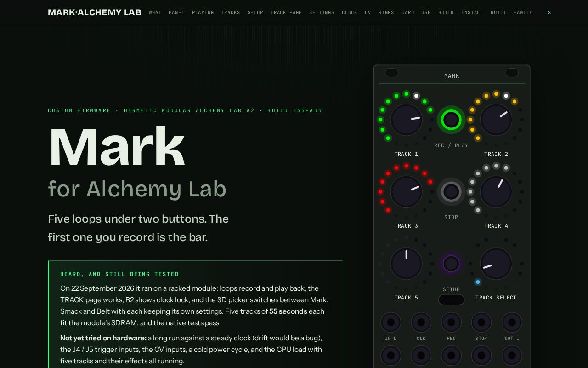588x368 pixels.
Task: Click the MARK title on the module panel
Action: [x=452, y=76]
